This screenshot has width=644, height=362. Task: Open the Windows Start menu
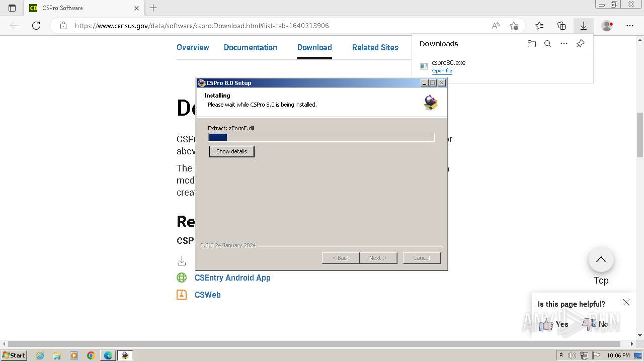coord(14,355)
